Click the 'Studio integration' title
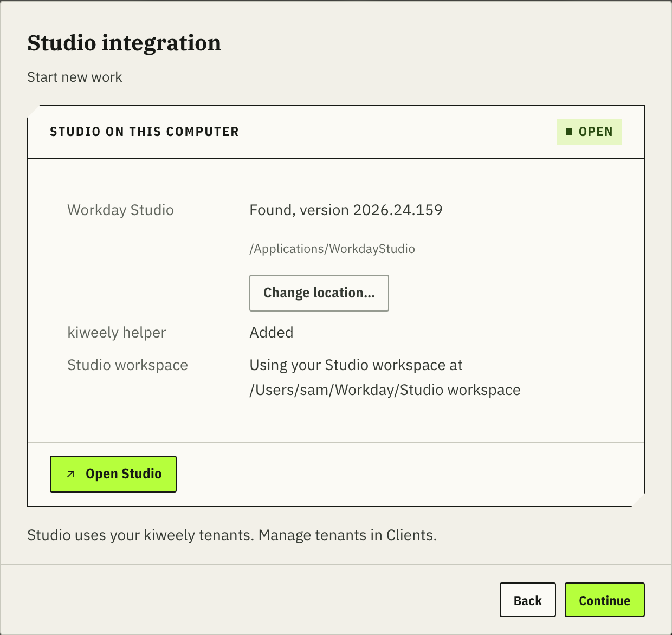The height and width of the screenshot is (635, 672). click(x=124, y=43)
